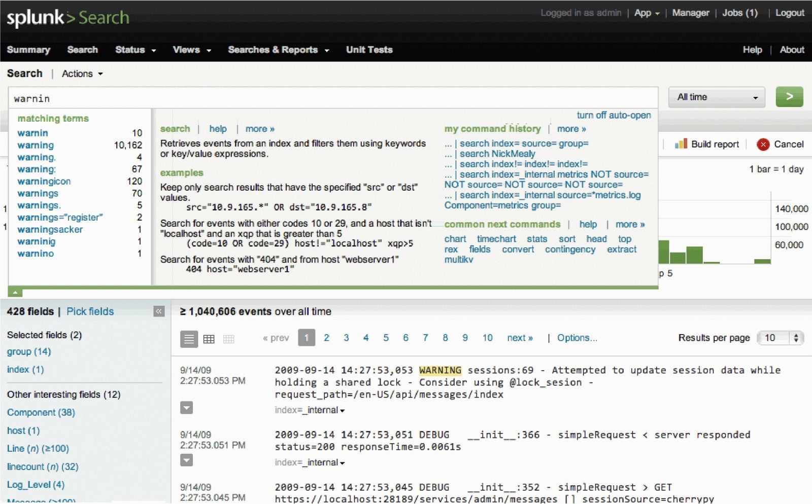Select the Component (38) field
The width and height of the screenshot is (812, 504).
click(41, 413)
